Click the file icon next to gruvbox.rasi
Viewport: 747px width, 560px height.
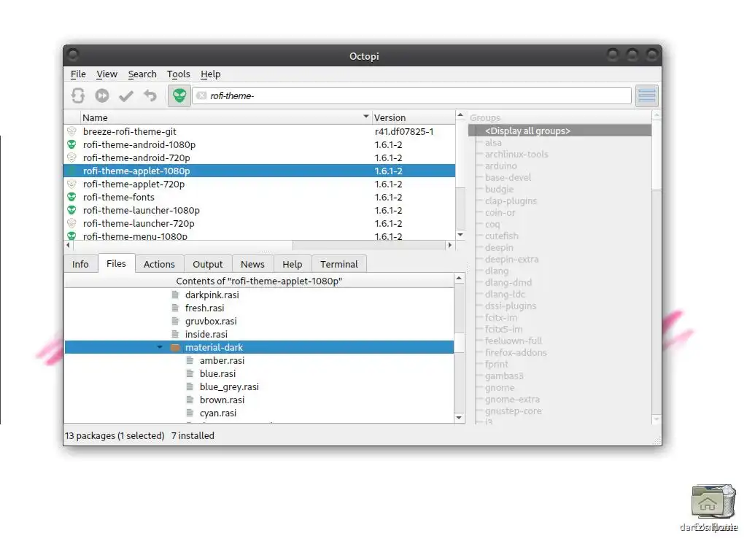175,321
